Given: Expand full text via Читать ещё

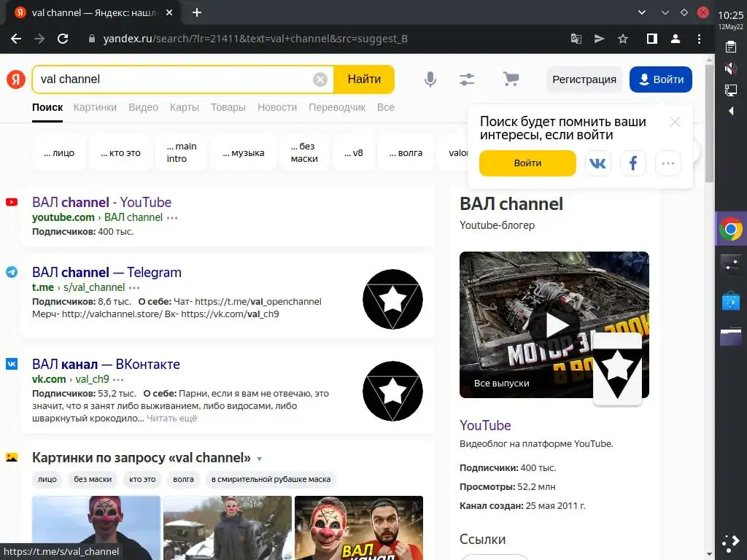Looking at the screenshot, I should pos(171,418).
